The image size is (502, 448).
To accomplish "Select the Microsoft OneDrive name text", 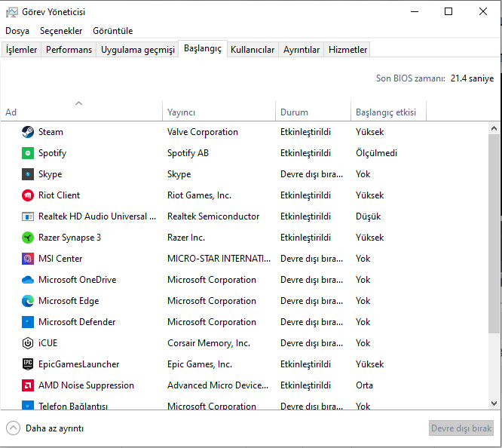I will coord(77,280).
